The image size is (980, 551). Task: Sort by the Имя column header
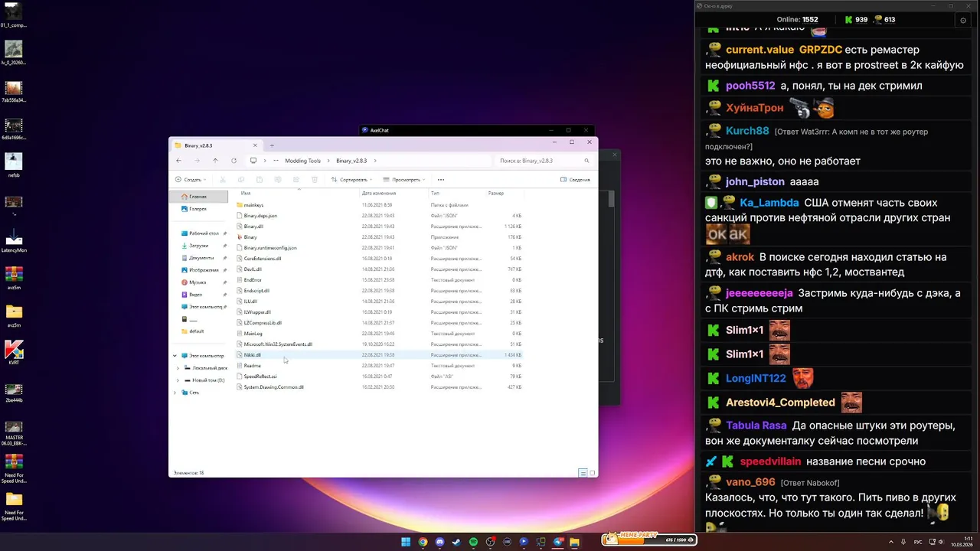(246, 193)
